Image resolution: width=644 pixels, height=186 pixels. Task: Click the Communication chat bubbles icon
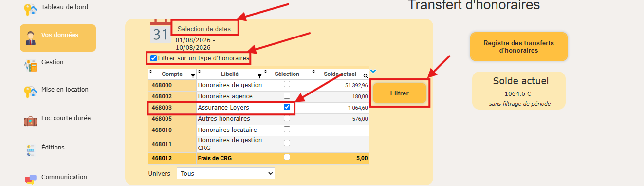tap(31, 179)
